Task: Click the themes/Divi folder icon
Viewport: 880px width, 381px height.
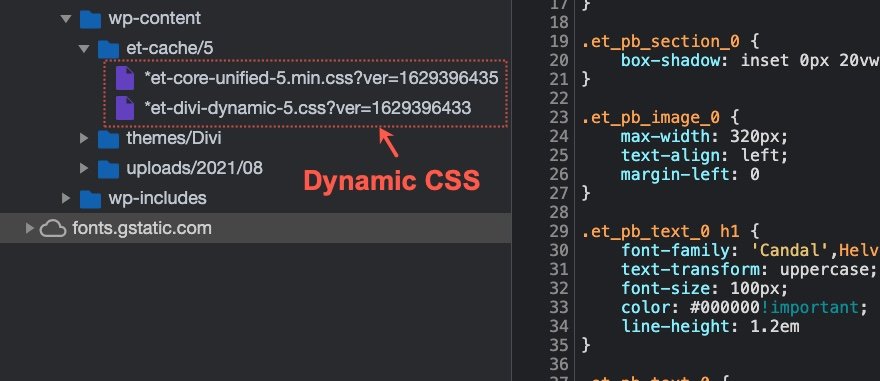Action: (x=108, y=139)
